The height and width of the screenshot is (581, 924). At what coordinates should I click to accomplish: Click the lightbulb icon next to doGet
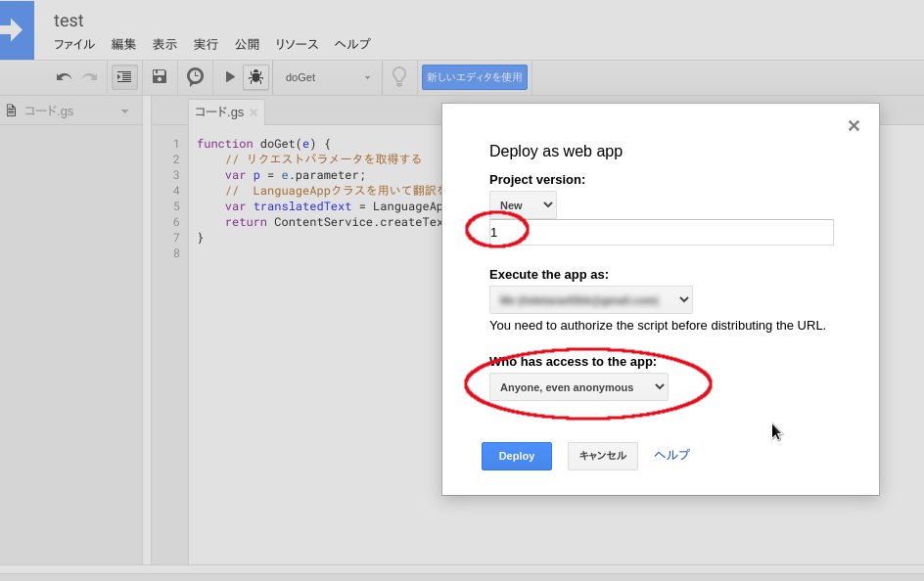pyautogui.click(x=399, y=76)
